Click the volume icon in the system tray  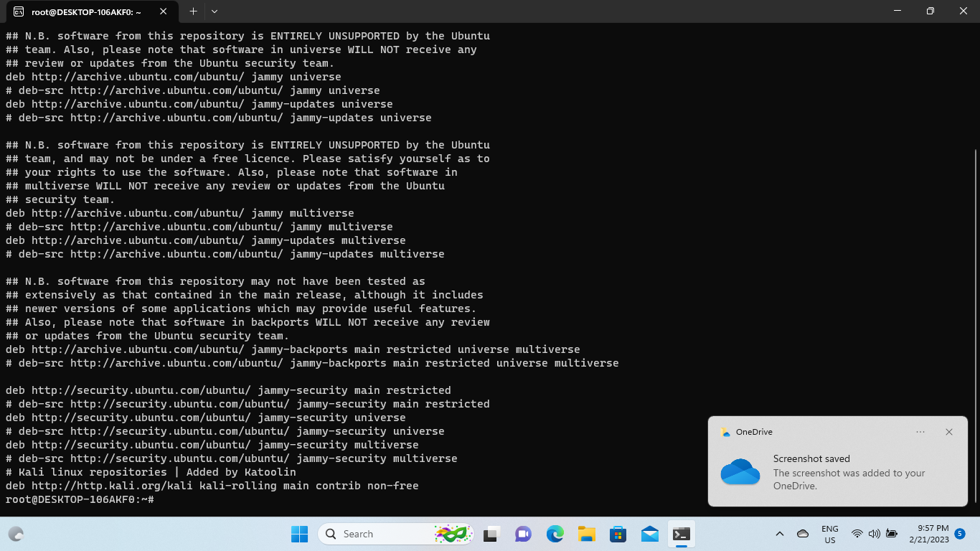click(x=875, y=534)
